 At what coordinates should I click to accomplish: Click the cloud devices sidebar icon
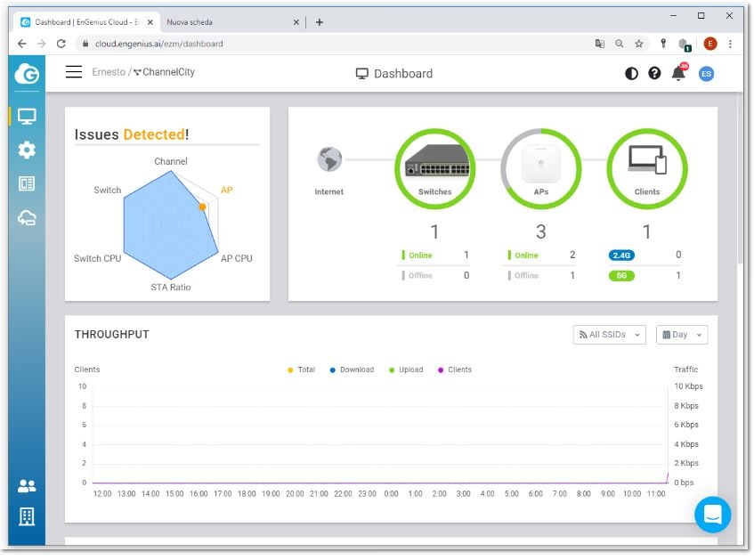pyautogui.click(x=27, y=217)
